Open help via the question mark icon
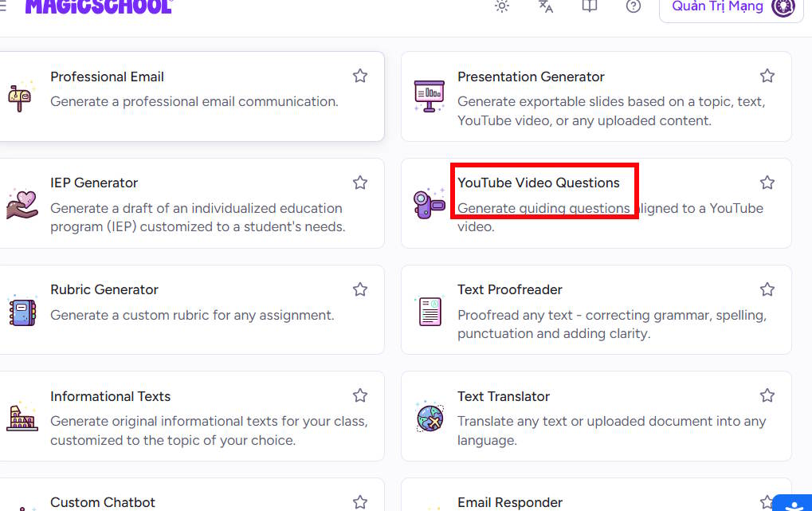Viewport: 812px width, 511px height. coord(633,7)
